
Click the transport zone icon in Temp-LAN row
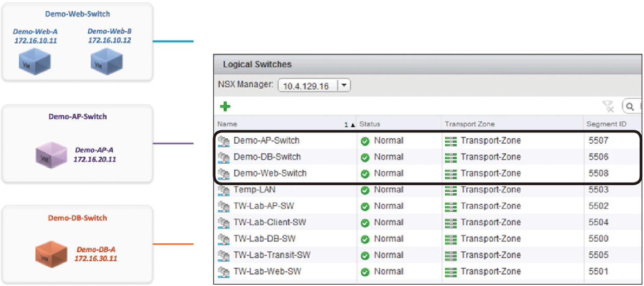click(x=451, y=191)
